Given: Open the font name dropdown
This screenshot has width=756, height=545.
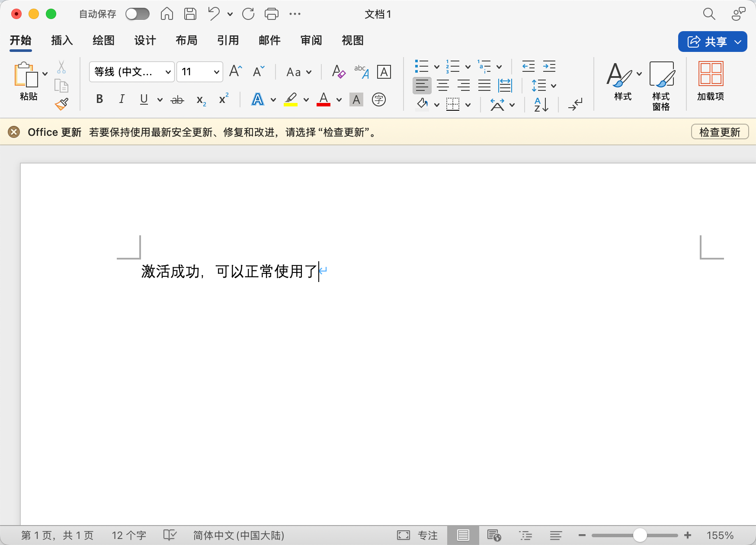Looking at the screenshot, I should [x=168, y=72].
